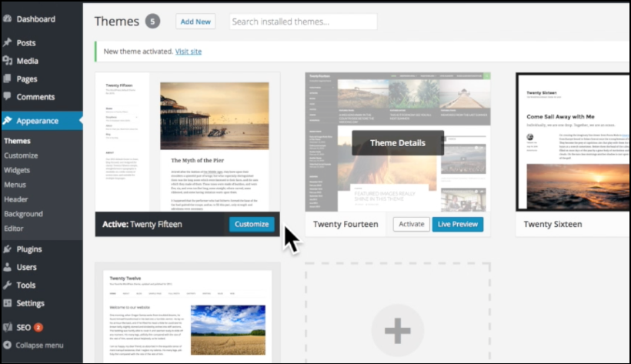
Task: Click the Media icon in sidebar
Action: 7,60
